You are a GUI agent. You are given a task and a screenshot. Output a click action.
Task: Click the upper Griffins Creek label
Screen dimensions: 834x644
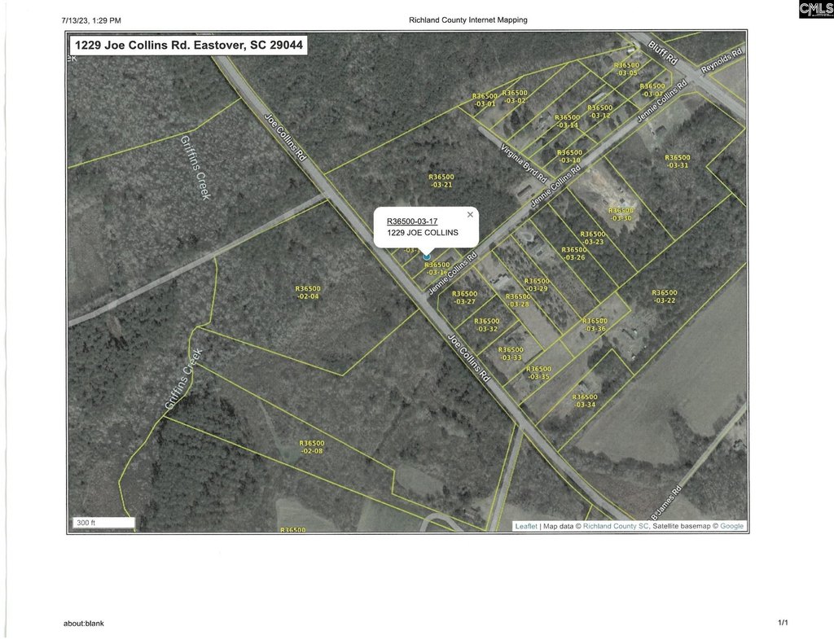(x=195, y=168)
